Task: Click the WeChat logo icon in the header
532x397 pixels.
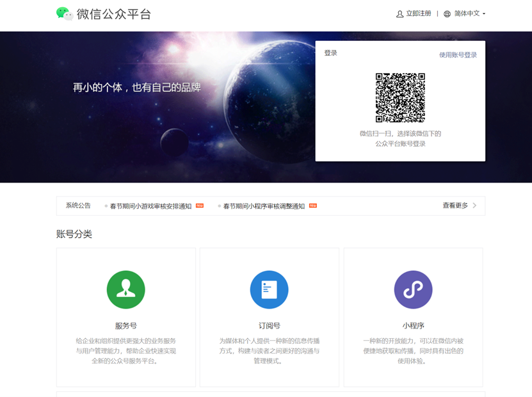Action: pyautogui.click(x=65, y=14)
